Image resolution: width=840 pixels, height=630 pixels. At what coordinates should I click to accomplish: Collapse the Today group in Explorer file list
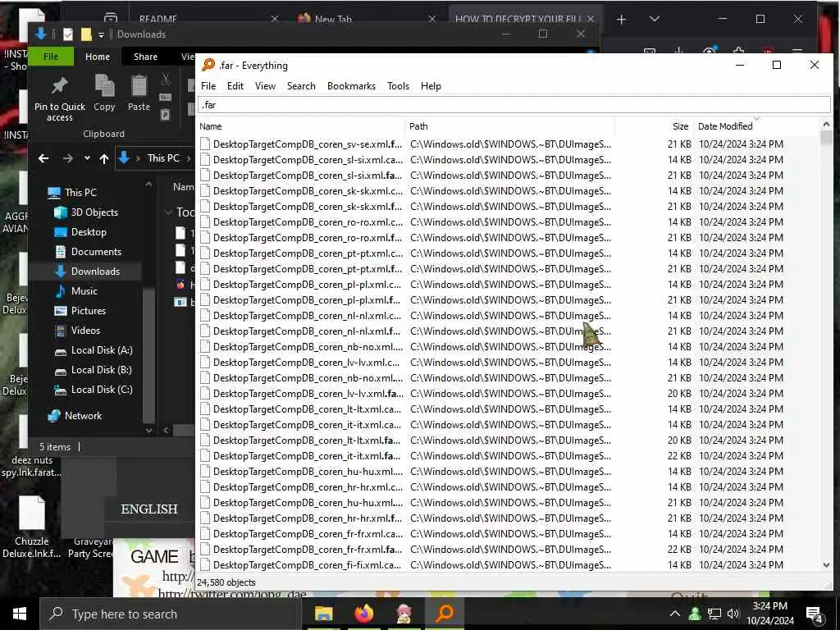tap(167, 212)
